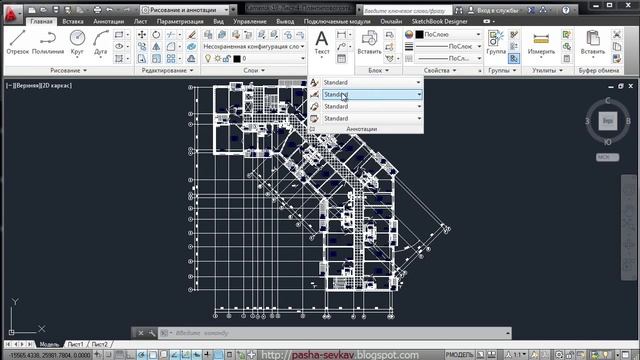Click the Вставить block insert icon
Screen dimensions: 640x360
369,42
